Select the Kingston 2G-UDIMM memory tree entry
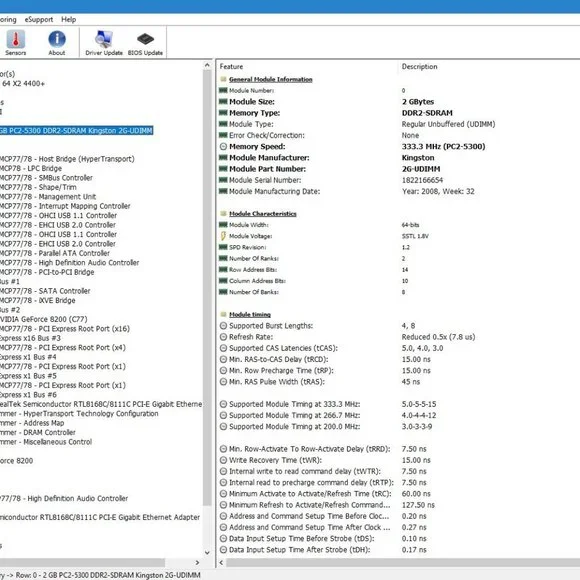The height and width of the screenshot is (580, 580). (76, 131)
